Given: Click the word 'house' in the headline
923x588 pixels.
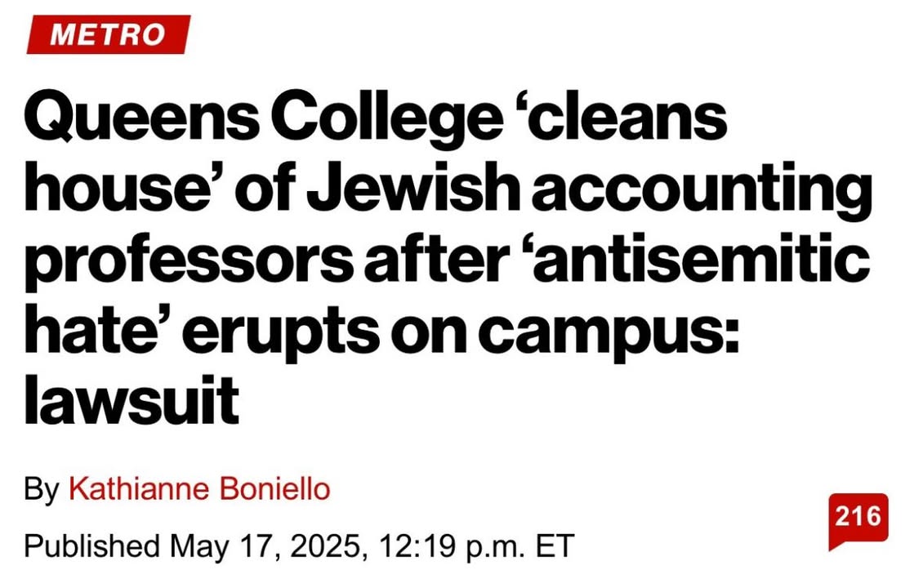Looking at the screenshot, I should tap(115, 188).
